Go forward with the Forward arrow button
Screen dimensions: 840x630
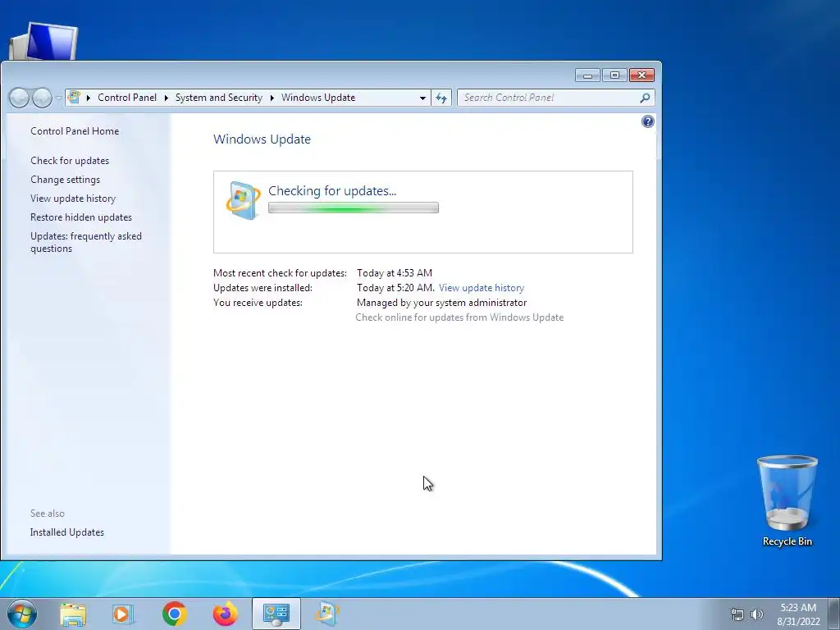(x=42, y=98)
